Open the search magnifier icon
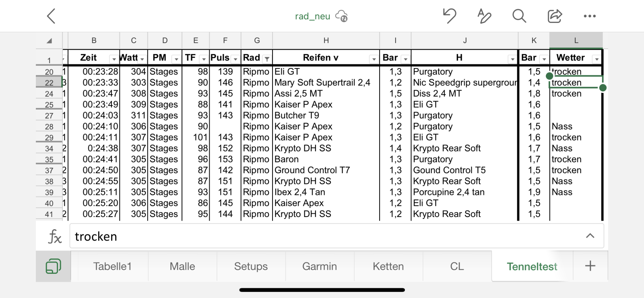Screen dimensions: 644x298 point(519,16)
